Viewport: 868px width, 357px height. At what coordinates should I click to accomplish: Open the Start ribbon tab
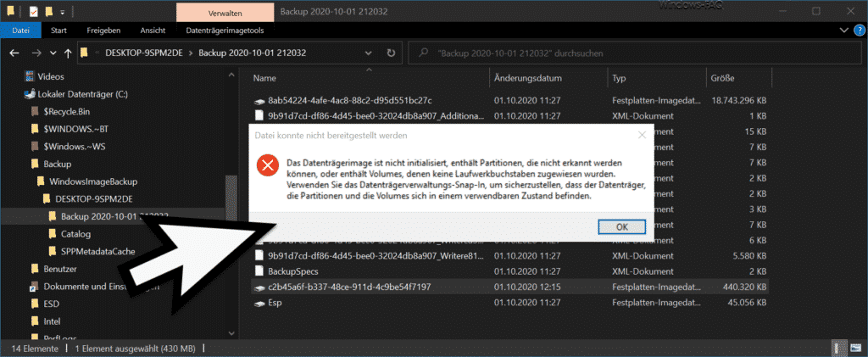58,31
